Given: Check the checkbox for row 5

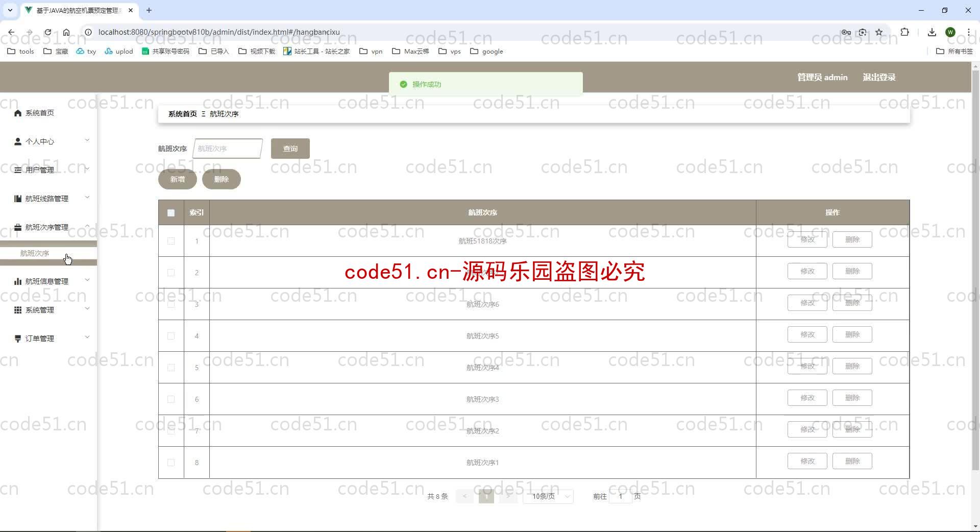Looking at the screenshot, I should [x=171, y=368].
